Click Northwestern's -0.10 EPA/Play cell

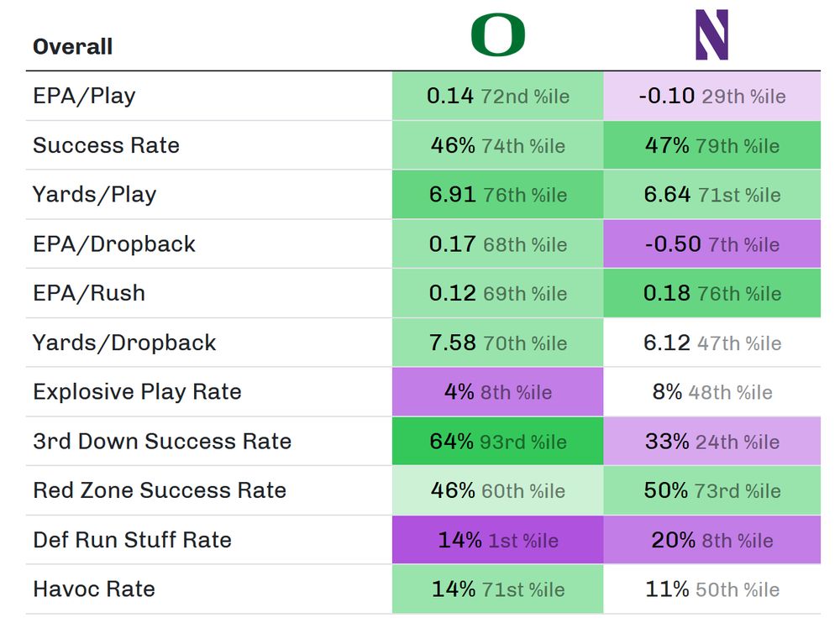(x=711, y=96)
